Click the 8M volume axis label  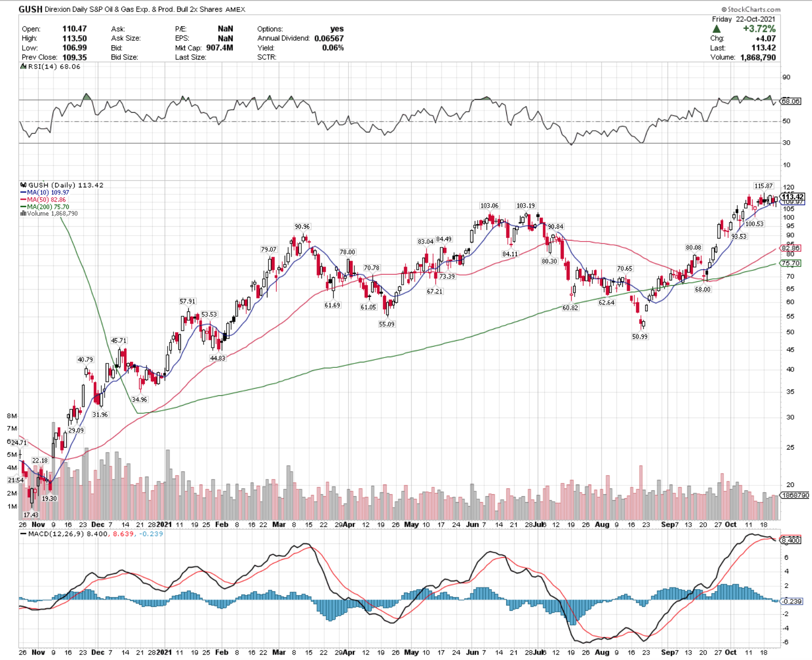(12, 416)
